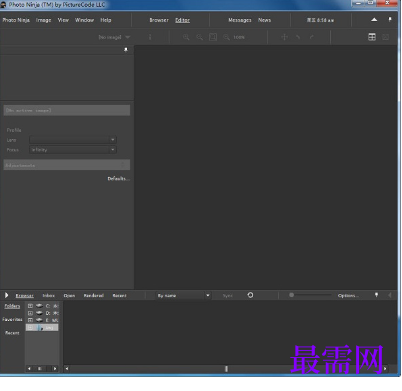The width and height of the screenshot is (402, 391).
Task: Click the 100% zoom button
Action: point(234,37)
